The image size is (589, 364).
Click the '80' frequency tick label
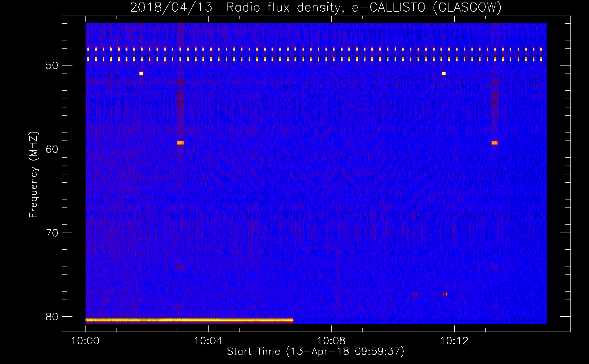52,317
